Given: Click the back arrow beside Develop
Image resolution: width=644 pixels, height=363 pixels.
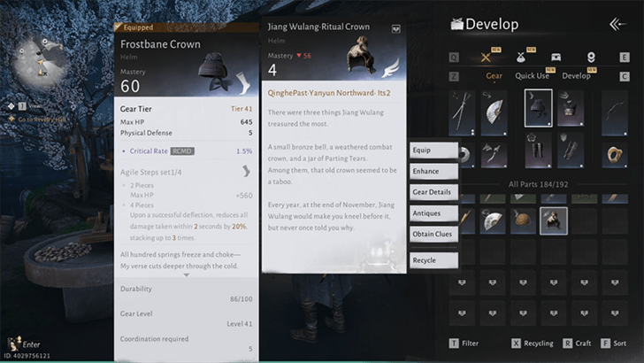Looking at the screenshot, I should 619,24.
